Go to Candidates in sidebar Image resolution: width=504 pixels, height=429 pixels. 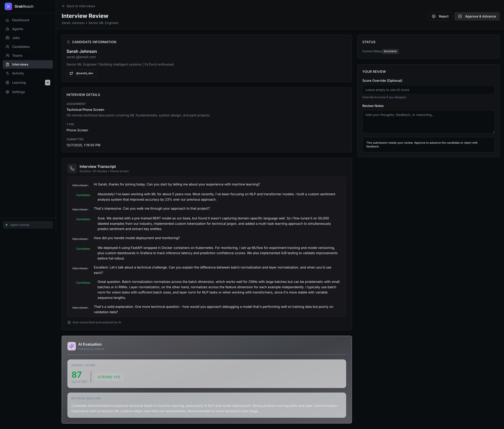[x=21, y=47]
